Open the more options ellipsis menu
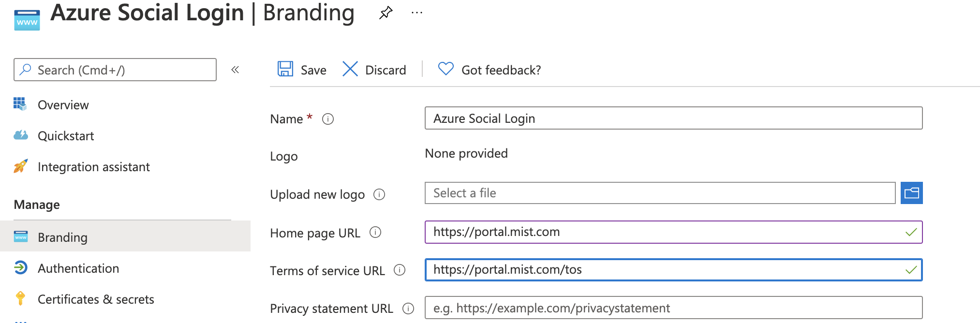This screenshot has height=323, width=980. (x=416, y=13)
